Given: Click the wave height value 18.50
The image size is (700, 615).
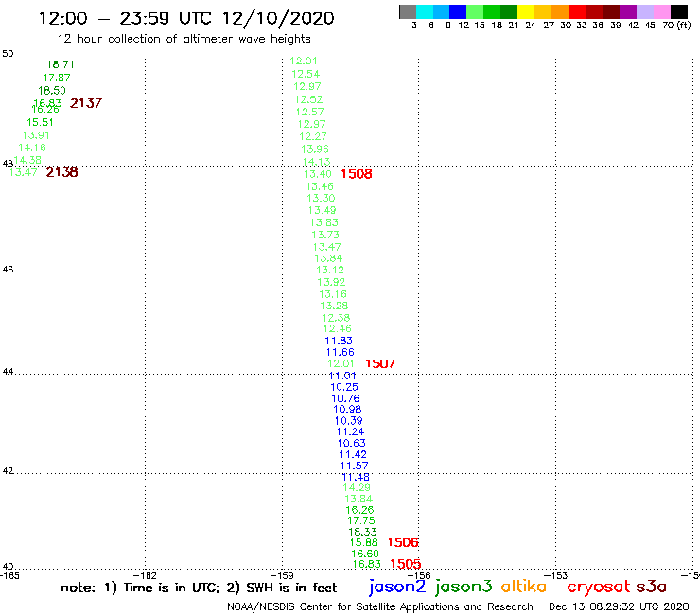Looking at the screenshot, I should click(x=52, y=91).
